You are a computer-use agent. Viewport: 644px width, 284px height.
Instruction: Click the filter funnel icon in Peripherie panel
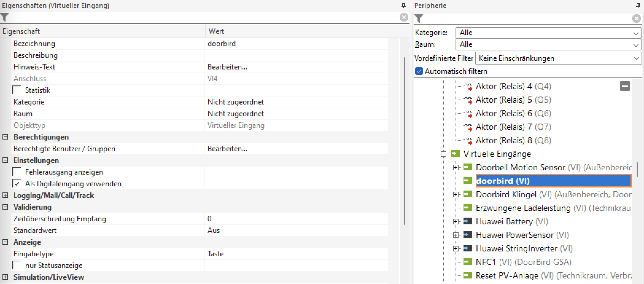pos(419,18)
